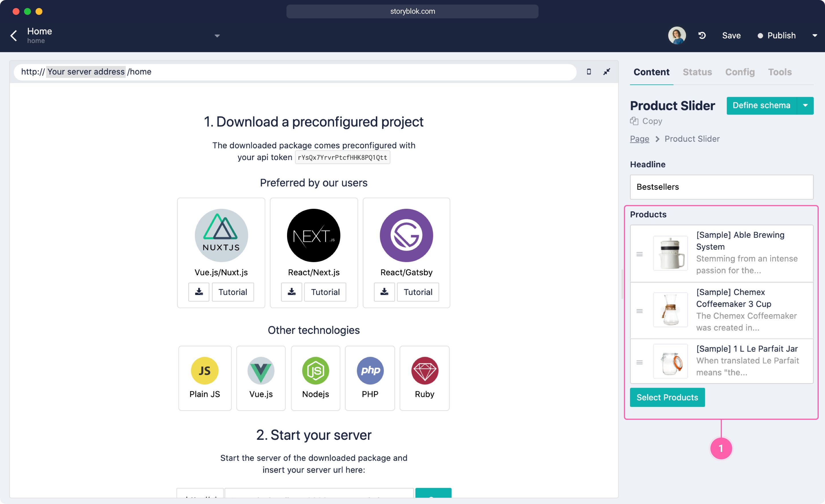Screen dimensions: 825x504
Task: Open the Chemex Coffeemaker thumbnail
Action: 670,310
